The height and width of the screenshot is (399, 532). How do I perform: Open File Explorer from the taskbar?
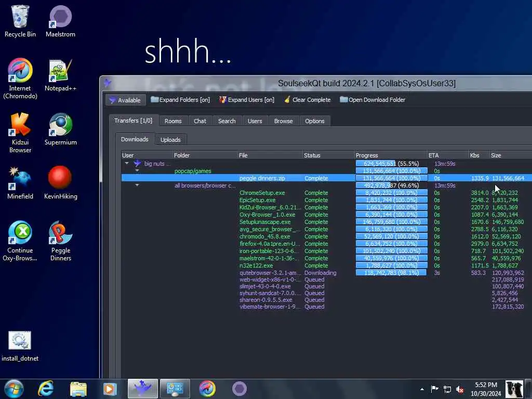[78, 389]
